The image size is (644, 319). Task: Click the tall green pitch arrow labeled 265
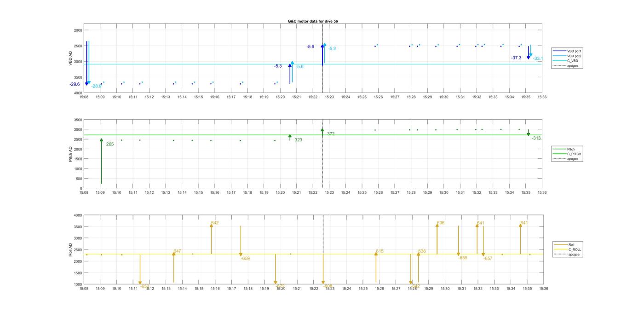(101, 161)
